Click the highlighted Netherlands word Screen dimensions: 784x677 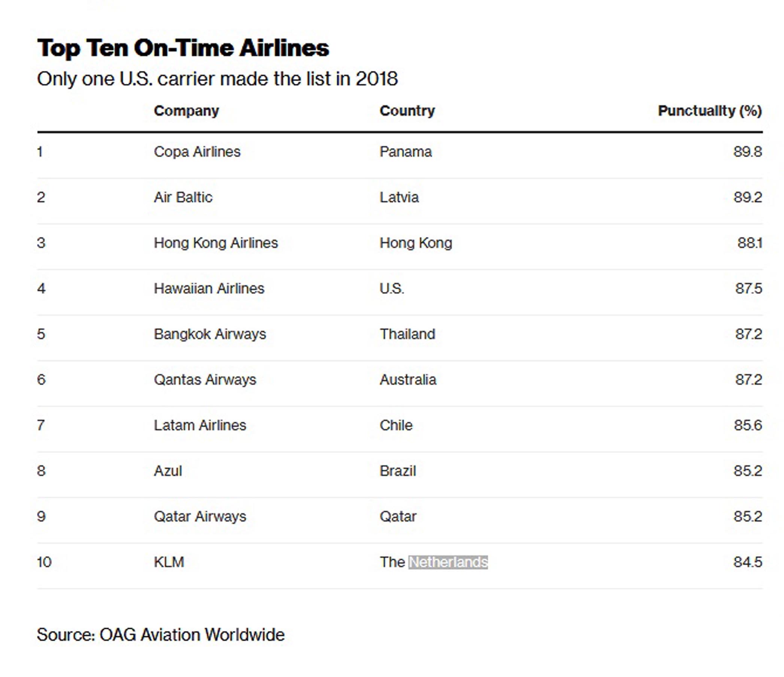coord(449,562)
